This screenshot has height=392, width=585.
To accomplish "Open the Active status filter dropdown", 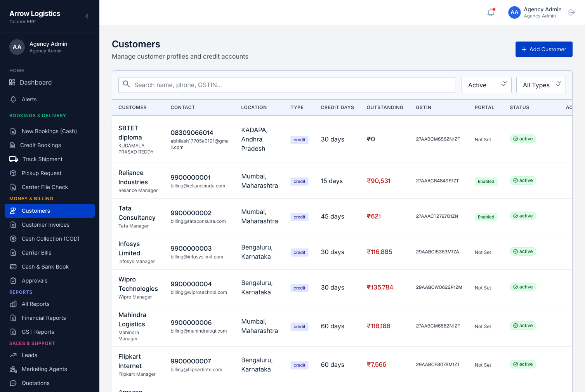I will point(486,85).
